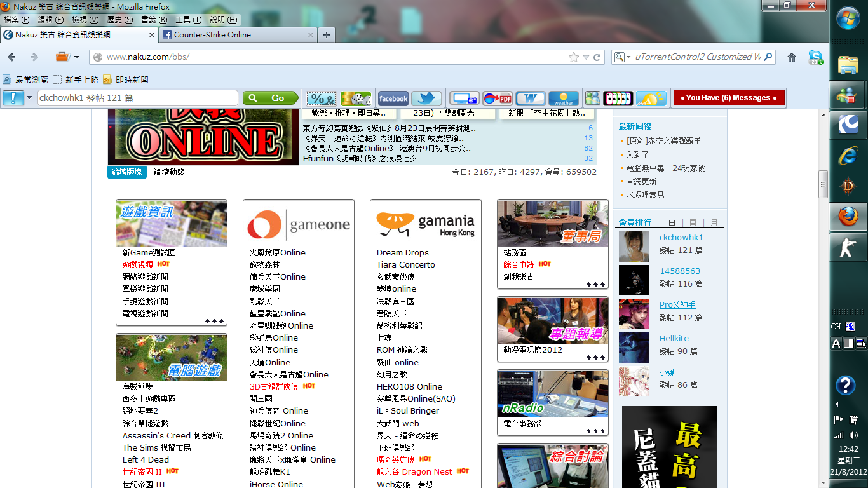
Task: Open the Twitter bird toolbar button
Action: tap(426, 98)
